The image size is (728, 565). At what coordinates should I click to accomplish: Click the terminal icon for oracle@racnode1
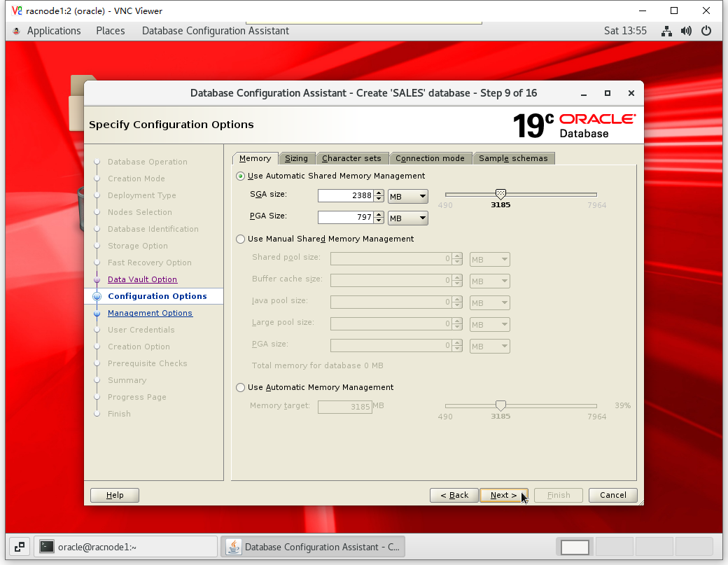click(47, 547)
